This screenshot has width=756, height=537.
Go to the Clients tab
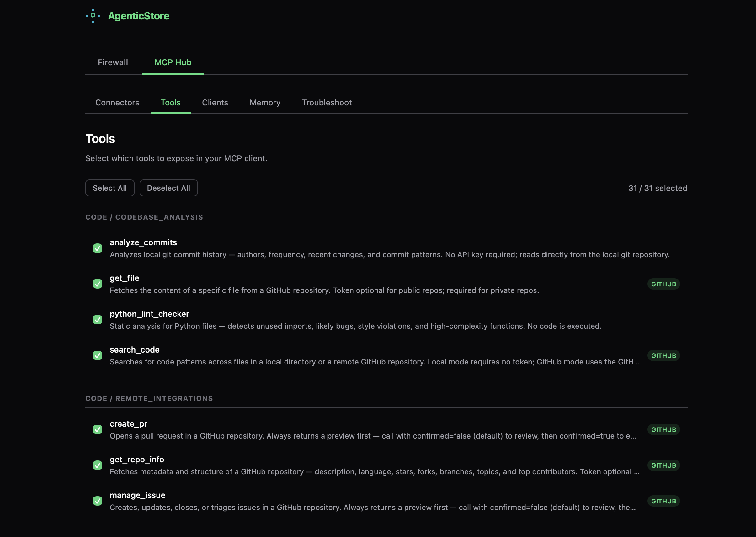click(215, 103)
